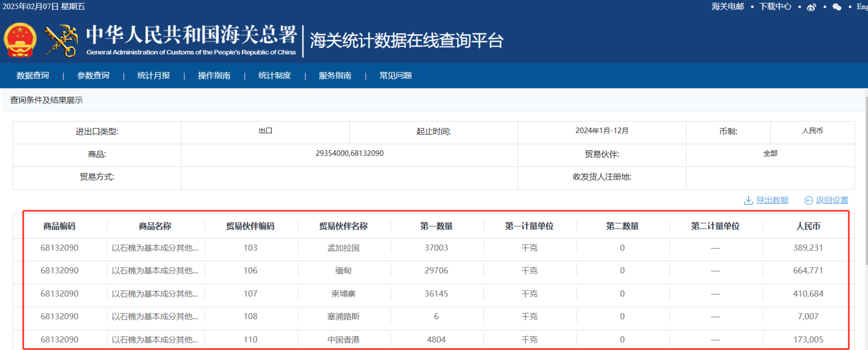Image resolution: width=868 pixels, height=350 pixels.
Task: Open the 服务指南 menu
Action: (x=335, y=76)
